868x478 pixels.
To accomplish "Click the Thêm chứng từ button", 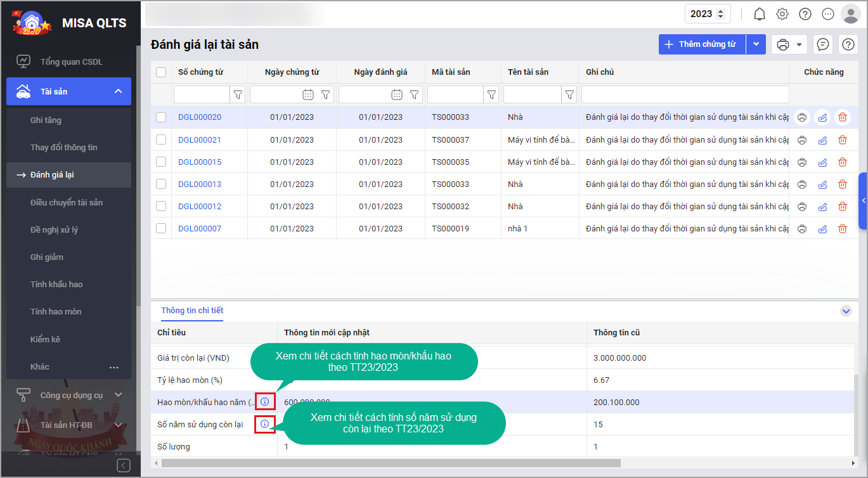I will pos(702,44).
